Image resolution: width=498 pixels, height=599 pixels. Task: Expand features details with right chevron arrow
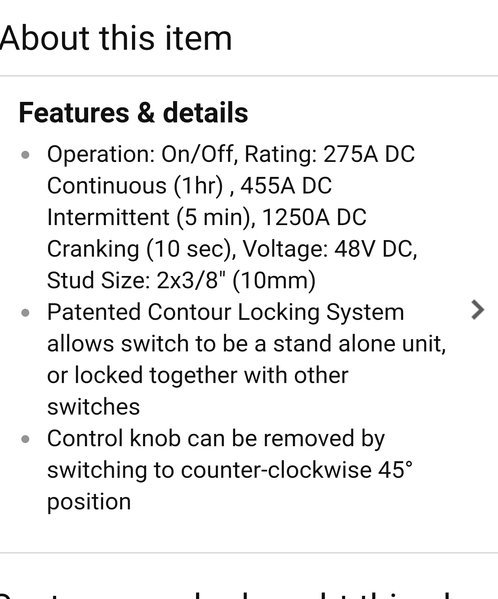point(478,310)
